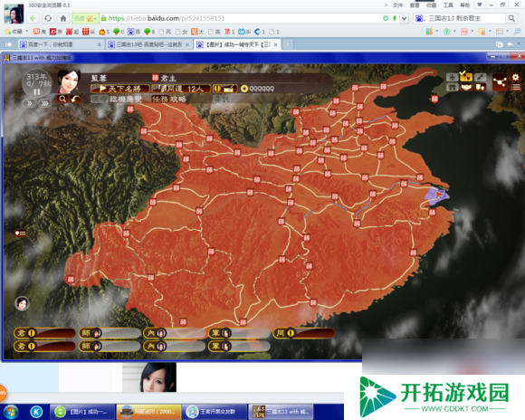525x420 pixels.
Task: Expand the address bar history dropdown arrow
Action: [x=404, y=18]
